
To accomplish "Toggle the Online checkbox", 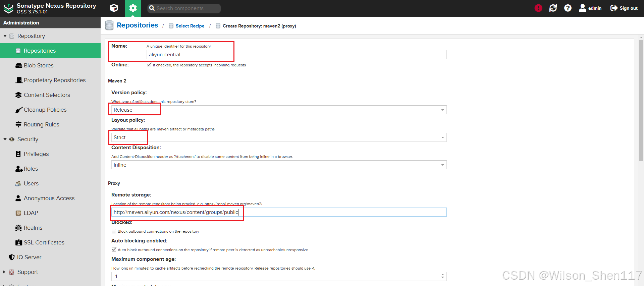I will (149, 65).
